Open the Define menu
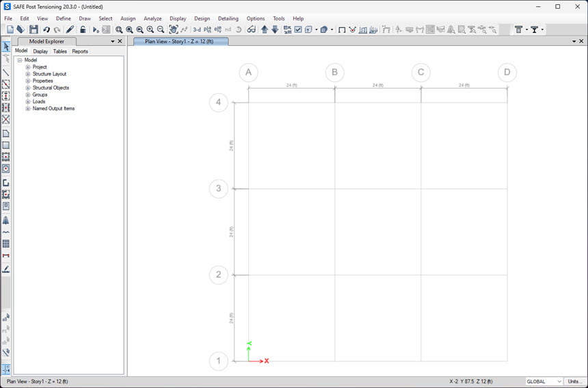588x388 pixels. click(x=64, y=18)
